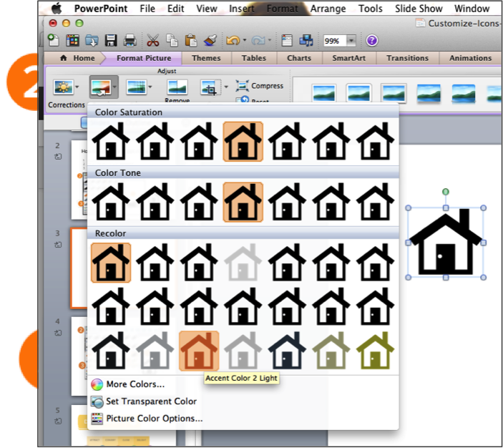Click the third picture style thumbnail
503x448 pixels.
(394, 93)
